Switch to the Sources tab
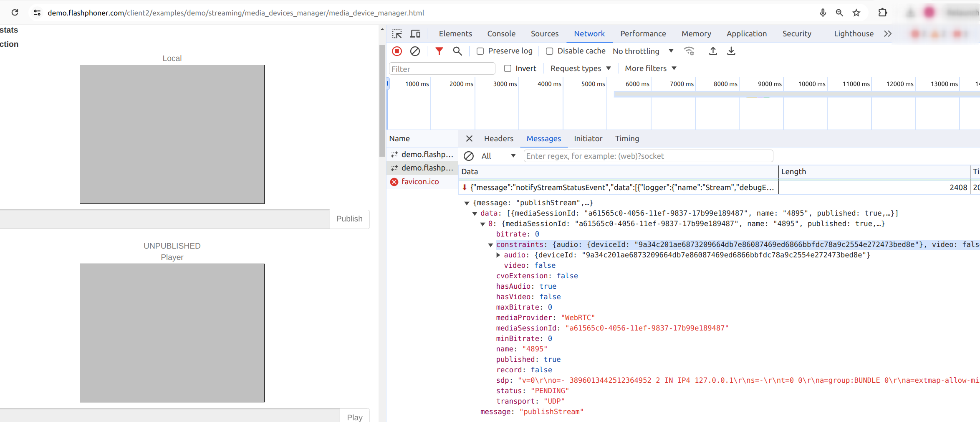 [x=545, y=34]
